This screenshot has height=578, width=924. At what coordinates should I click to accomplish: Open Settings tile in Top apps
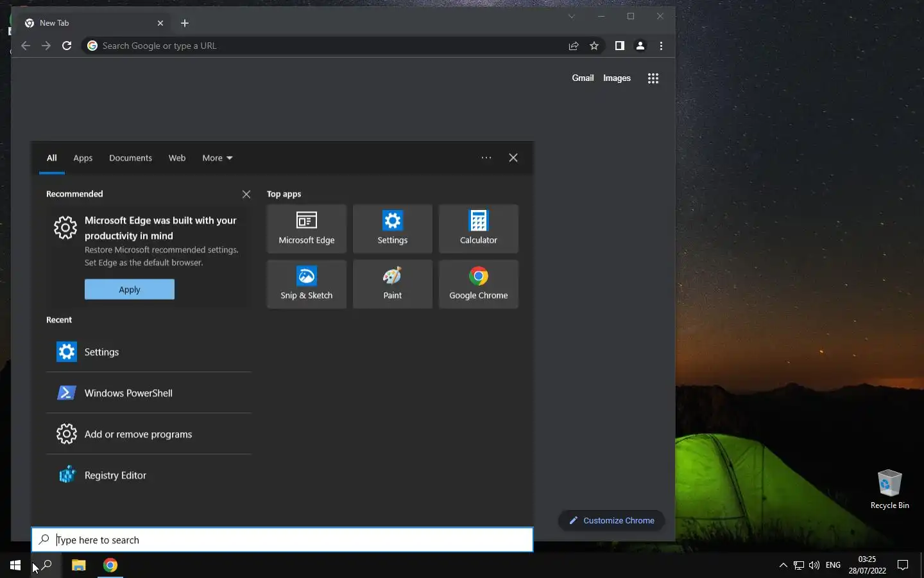coord(393,229)
